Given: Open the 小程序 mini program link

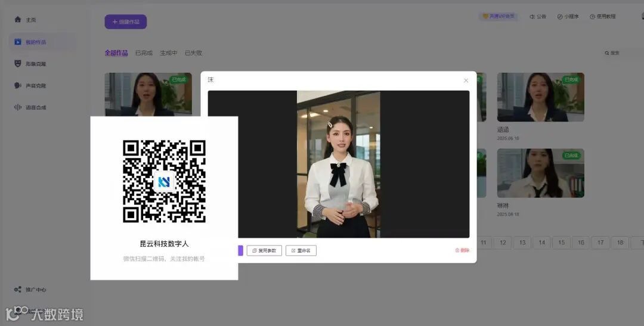Looking at the screenshot, I should (x=568, y=17).
